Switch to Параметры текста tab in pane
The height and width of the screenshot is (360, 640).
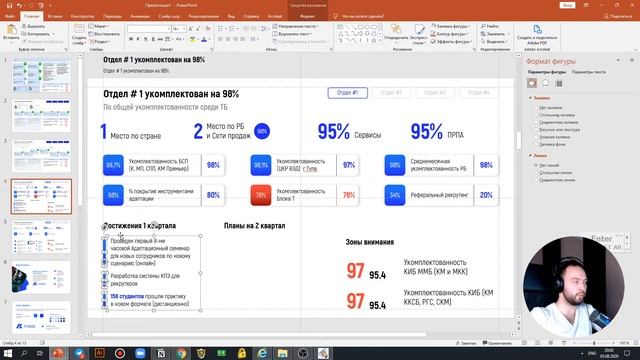pos(589,72)
